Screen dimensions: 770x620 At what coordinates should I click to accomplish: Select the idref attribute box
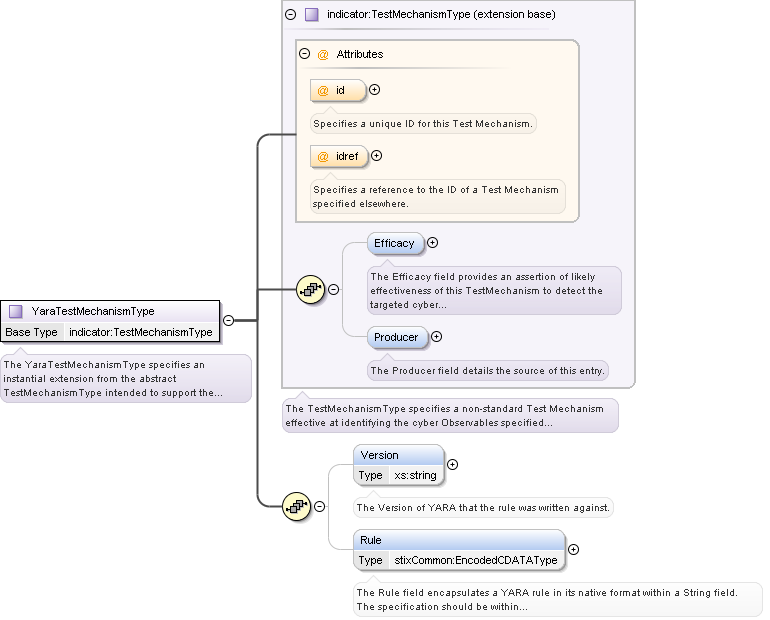[339, 156]
